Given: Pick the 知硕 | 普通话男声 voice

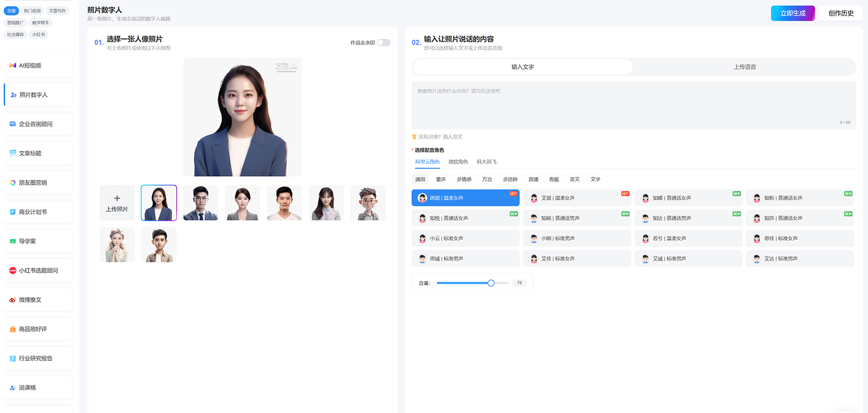Looking at the screenshot, I should (x=577, y=218).
